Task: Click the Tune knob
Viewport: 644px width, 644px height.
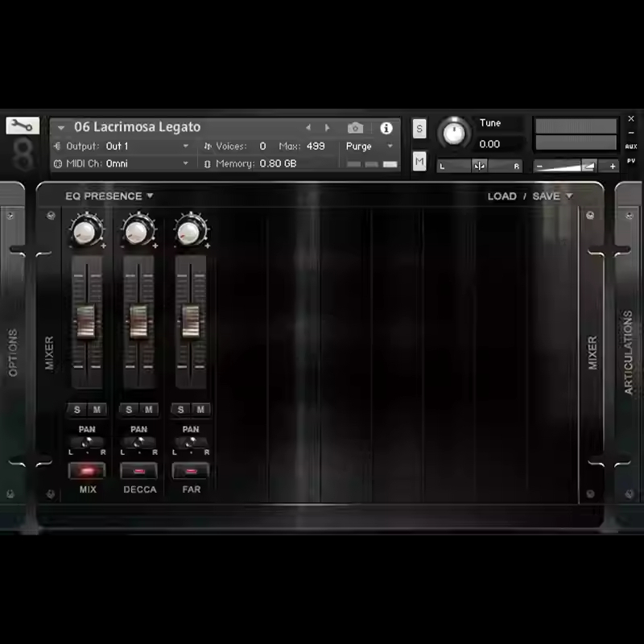Action: 453,133
